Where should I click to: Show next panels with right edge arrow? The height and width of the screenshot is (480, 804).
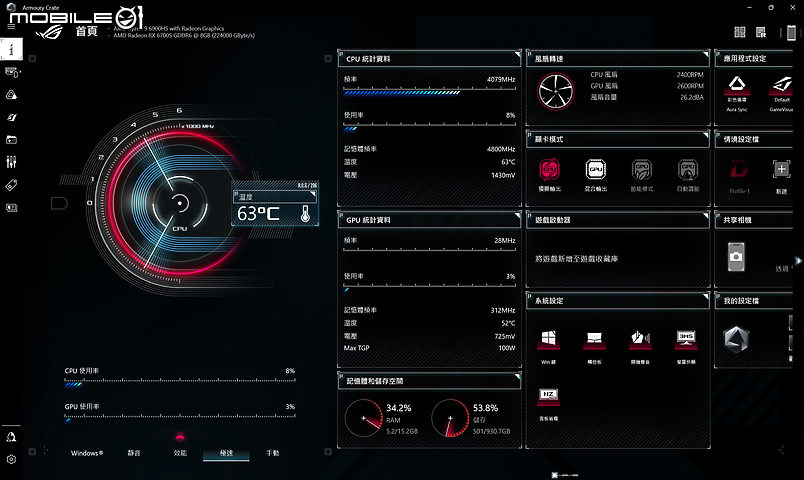(x=798, y=261)
